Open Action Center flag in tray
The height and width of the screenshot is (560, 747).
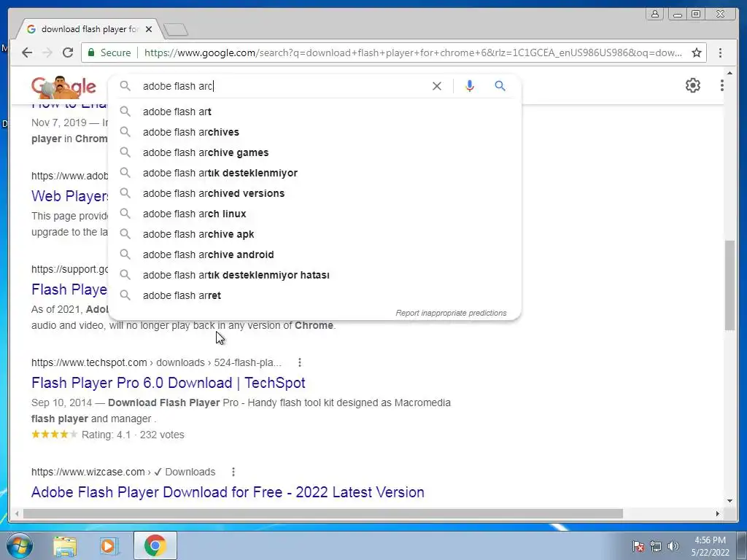638,546
